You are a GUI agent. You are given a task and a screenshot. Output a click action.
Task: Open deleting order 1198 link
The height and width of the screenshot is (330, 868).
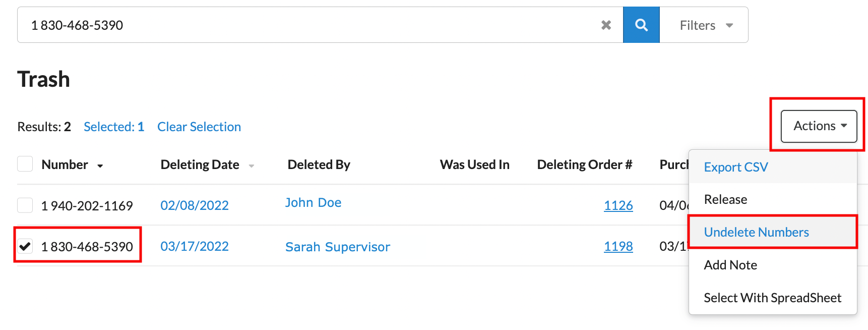[618, 246]
